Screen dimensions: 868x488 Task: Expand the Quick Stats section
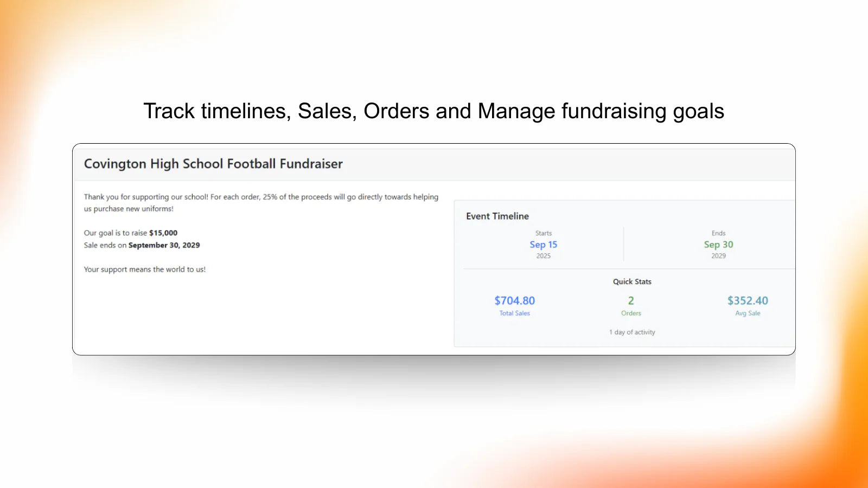631,281
